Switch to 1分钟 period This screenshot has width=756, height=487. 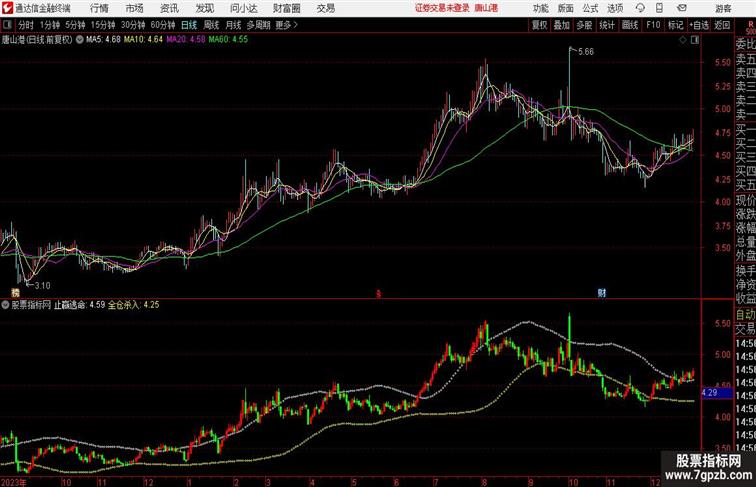50,25
